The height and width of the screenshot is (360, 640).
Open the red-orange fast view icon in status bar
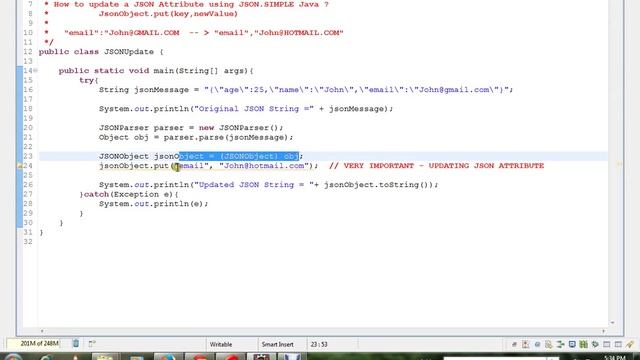coord(525,344)
